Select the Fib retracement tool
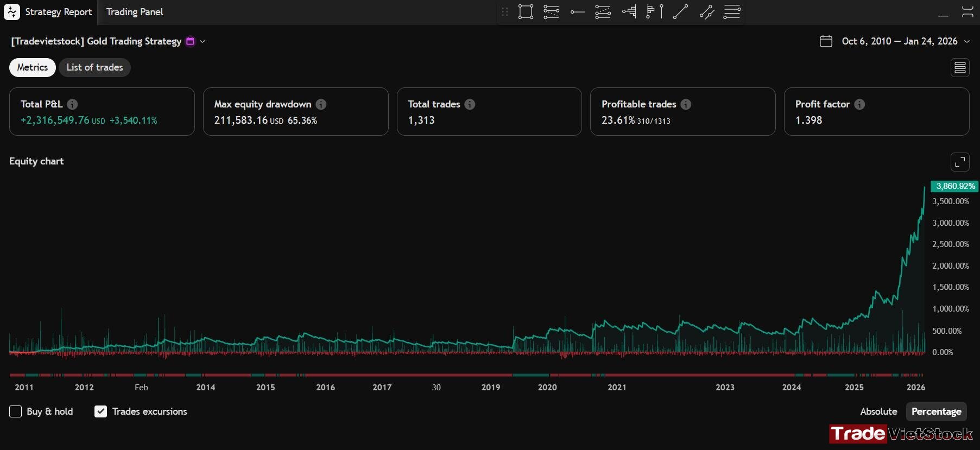Screen dimensions: 980x450 pyautogui.click(x=551, y=12)
